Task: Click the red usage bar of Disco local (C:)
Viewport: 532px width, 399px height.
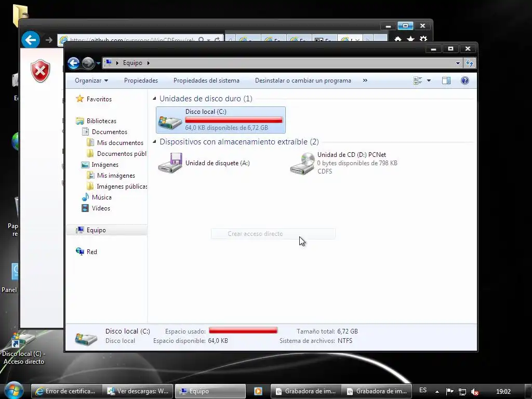Action: (x=234, y=120)
